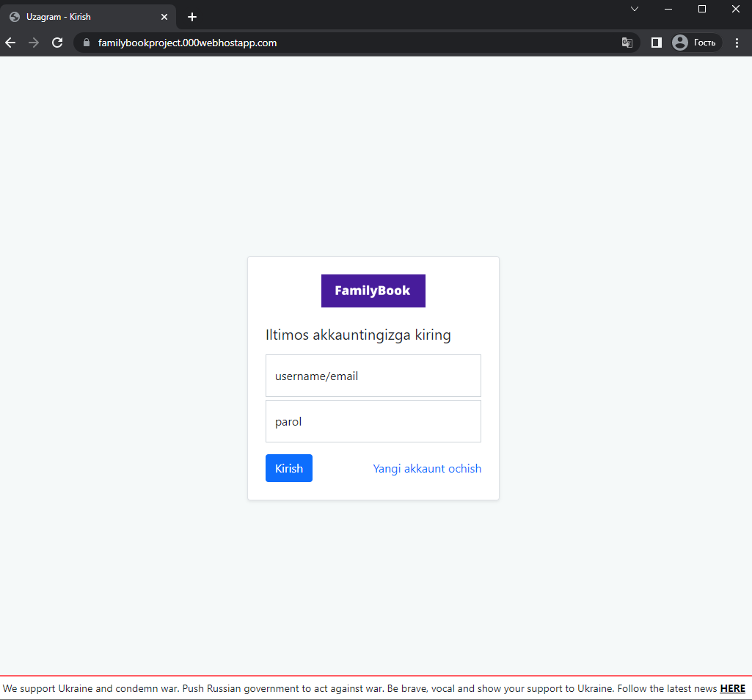Click the 'Iltimos akkauntingizga kiring' heading
The height and width of the screenshot is (700, 752).
358,335
